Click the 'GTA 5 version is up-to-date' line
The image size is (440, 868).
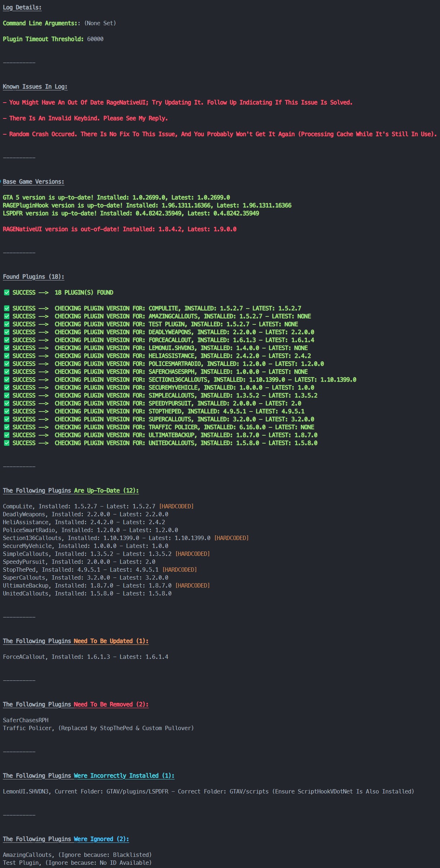tap(116, 198)
